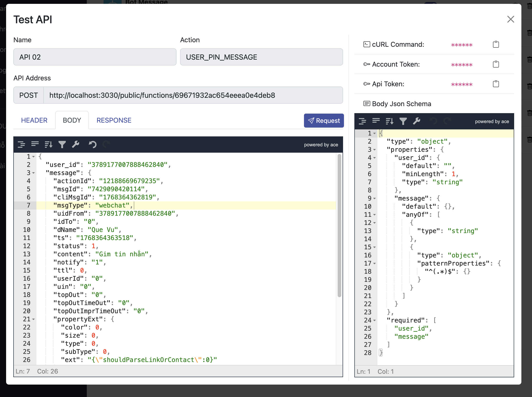The height and width of the screenshot is (397, 532).
Task: Collapse the "message" object on line 3
Action: [x=33, y=173]
